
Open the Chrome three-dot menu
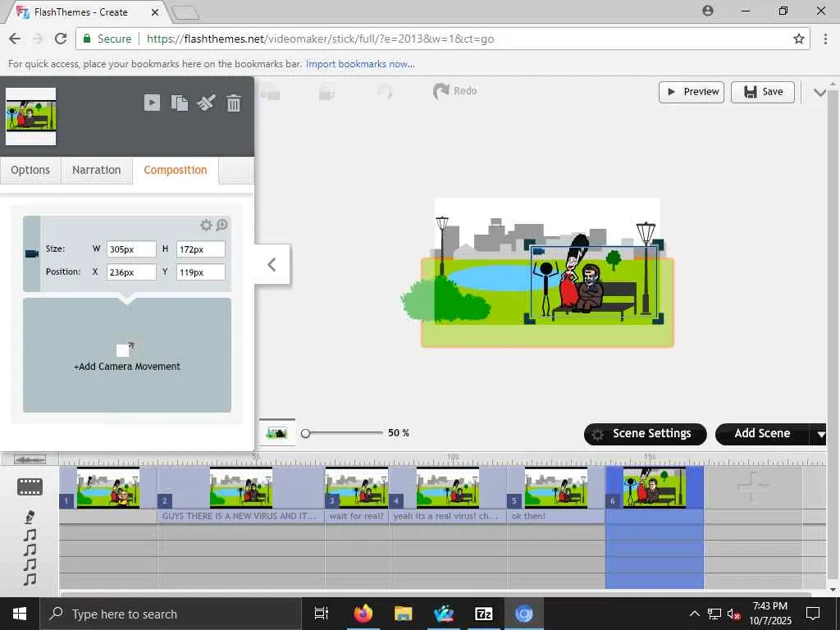[825, 39]
